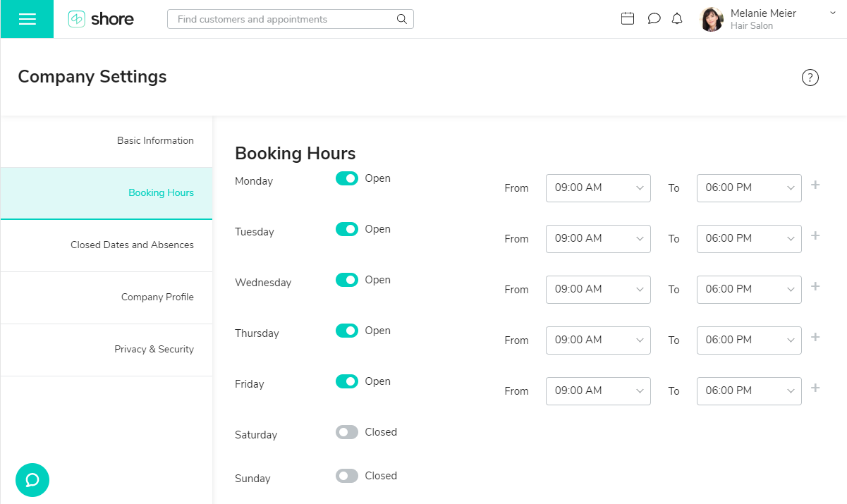Click the Company Settings heading
Screen dimensions: 847x504
point(92,76)
